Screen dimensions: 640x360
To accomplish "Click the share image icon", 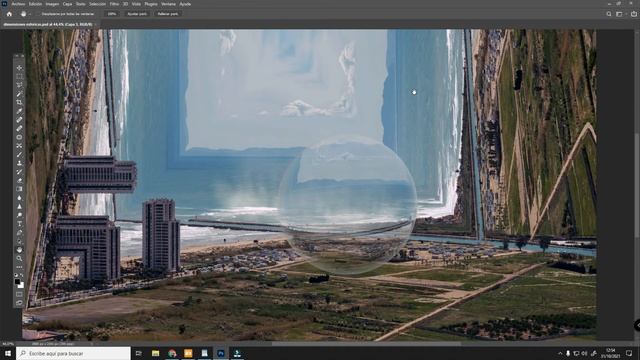I will (633, 14).
